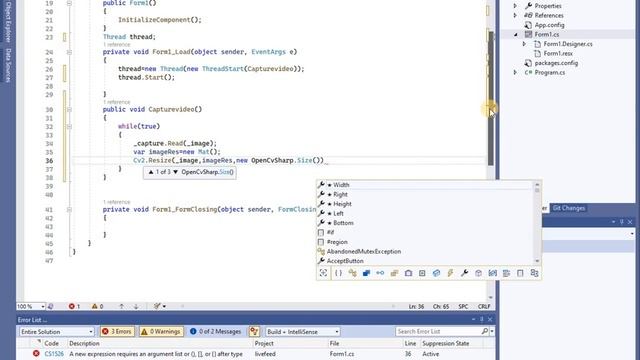Toggle the 0 Warnings filter button
640x360 pixels.
[x=161, y=331]
